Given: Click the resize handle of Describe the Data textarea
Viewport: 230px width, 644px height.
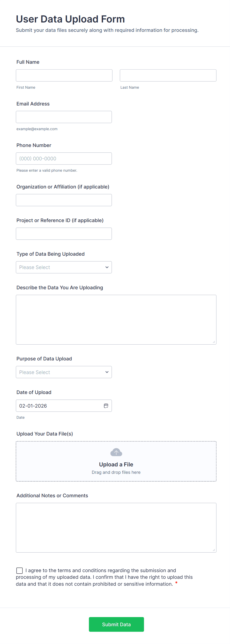Looking at the screenshot, I should [214, 342].
